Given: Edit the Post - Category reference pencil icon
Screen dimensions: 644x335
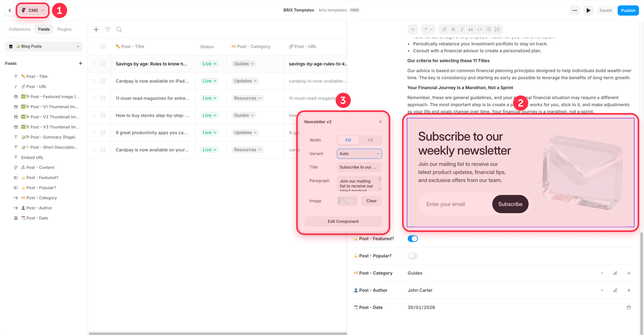Looking at the screenshot, I should 615,273.
